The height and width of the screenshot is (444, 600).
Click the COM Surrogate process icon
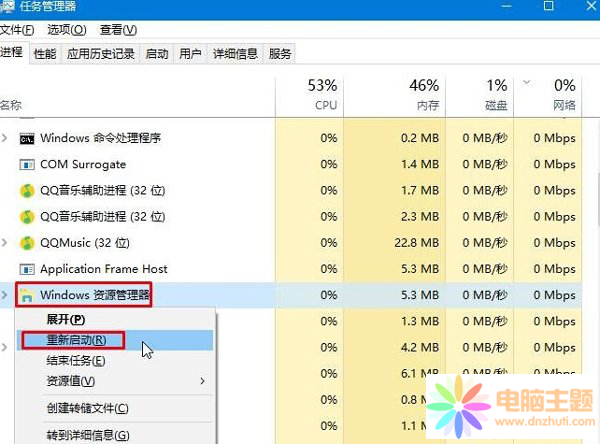click(x=27, y=165)
